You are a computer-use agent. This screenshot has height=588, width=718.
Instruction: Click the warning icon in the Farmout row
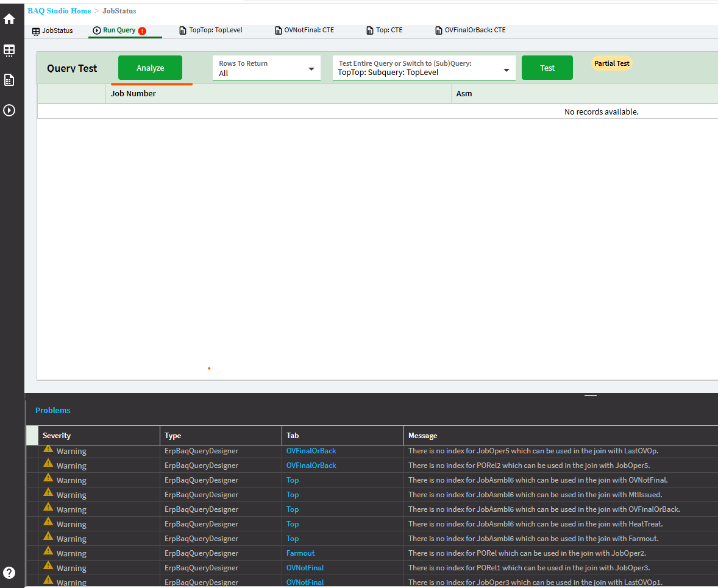[x=49, y=552]
